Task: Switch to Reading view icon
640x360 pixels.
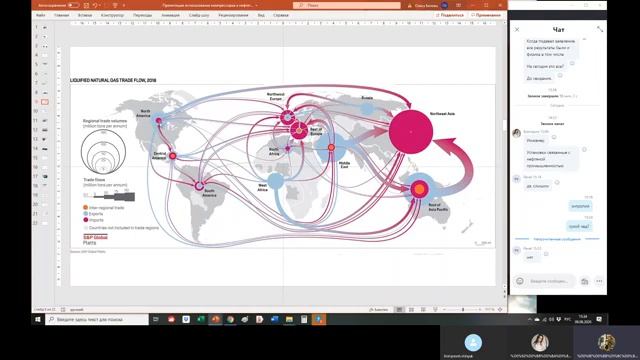Action: click(x=423, y=310)
